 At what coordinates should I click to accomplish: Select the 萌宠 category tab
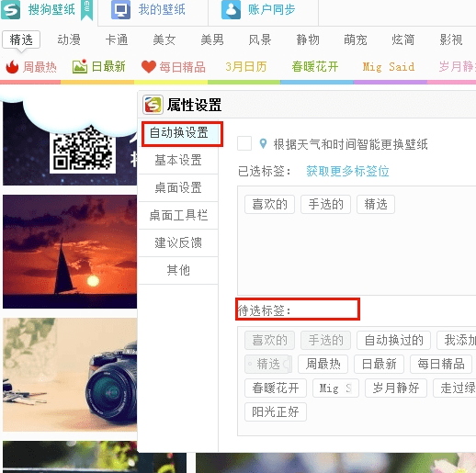[x=356, y=39]
